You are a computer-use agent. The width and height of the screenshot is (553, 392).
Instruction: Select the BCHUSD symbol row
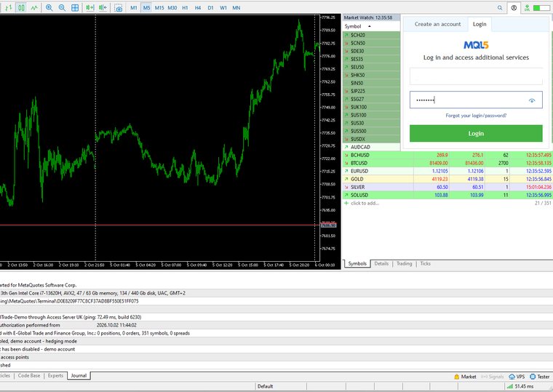point(447,155)
